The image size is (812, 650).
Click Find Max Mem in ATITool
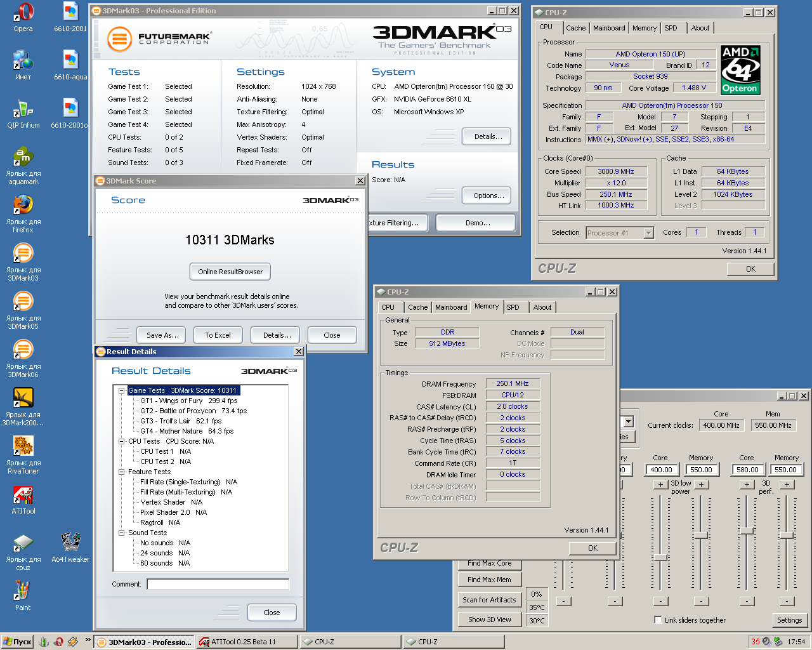(x=489, y=580)
